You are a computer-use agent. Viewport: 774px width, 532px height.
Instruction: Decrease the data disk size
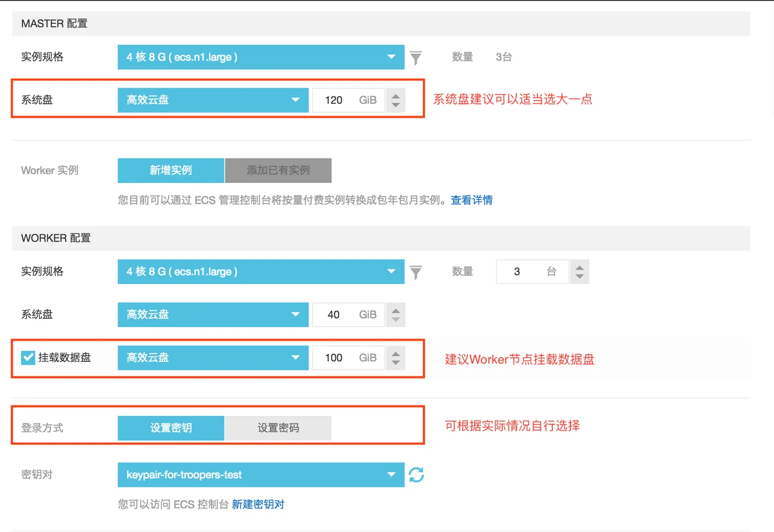(x=396, y=362)
